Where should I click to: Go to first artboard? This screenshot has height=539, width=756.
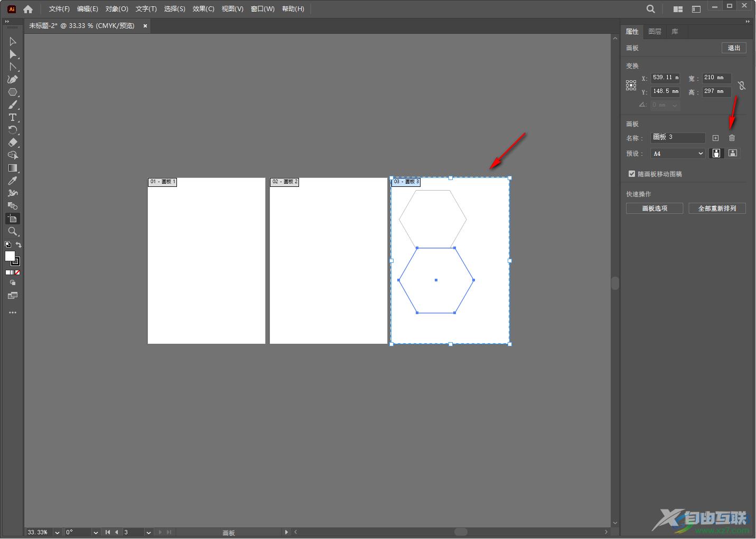[108, 532]
